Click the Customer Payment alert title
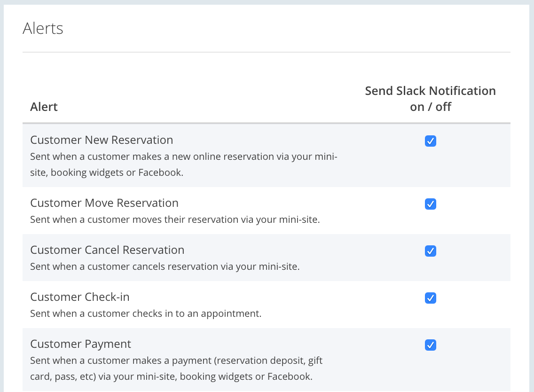 (x=80, y=344)
